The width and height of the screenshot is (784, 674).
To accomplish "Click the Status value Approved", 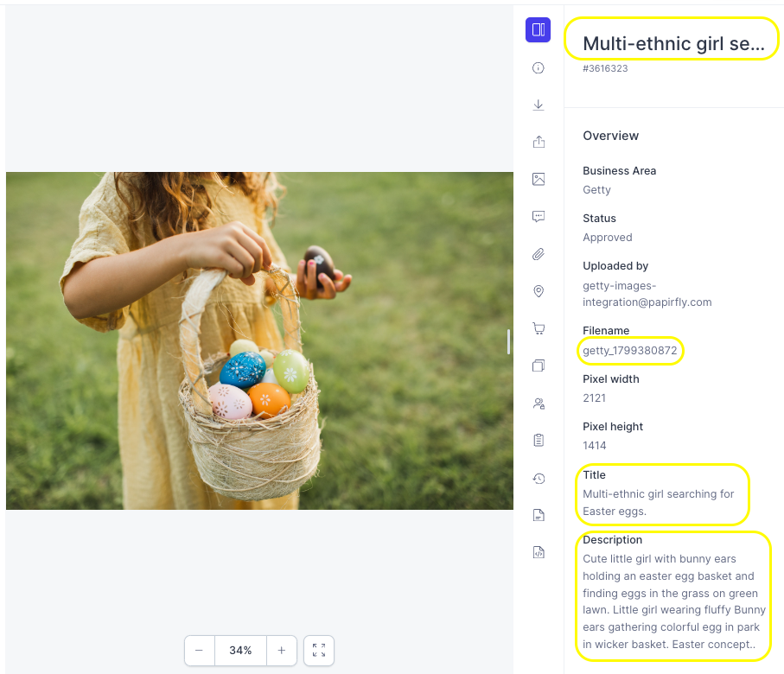I will click(608, 238).
